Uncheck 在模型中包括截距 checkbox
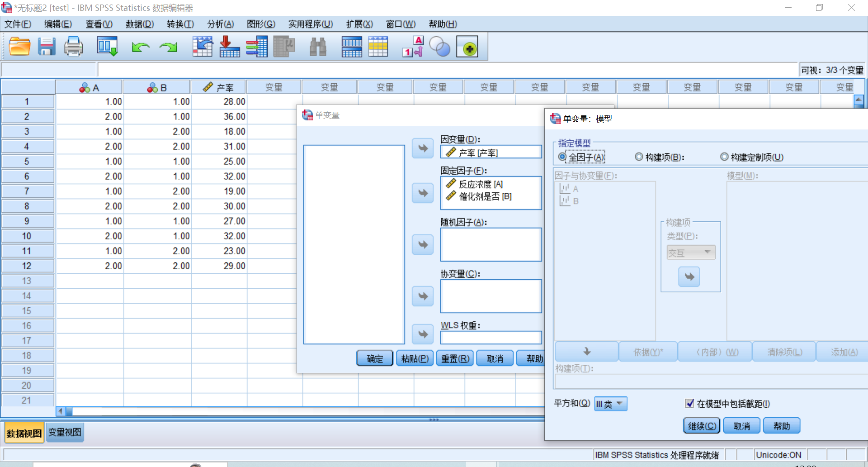Viewport: 868px width, 467px height. pos(689,404)
